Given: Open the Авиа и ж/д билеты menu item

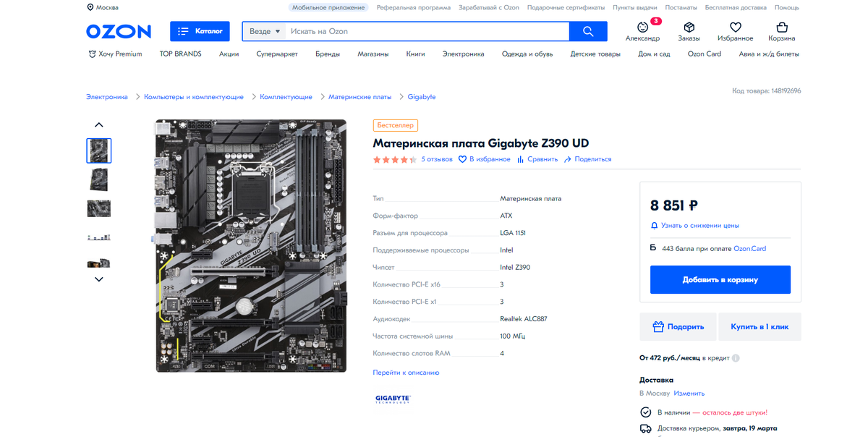Looking at the screenshot, I should [769, 54].
